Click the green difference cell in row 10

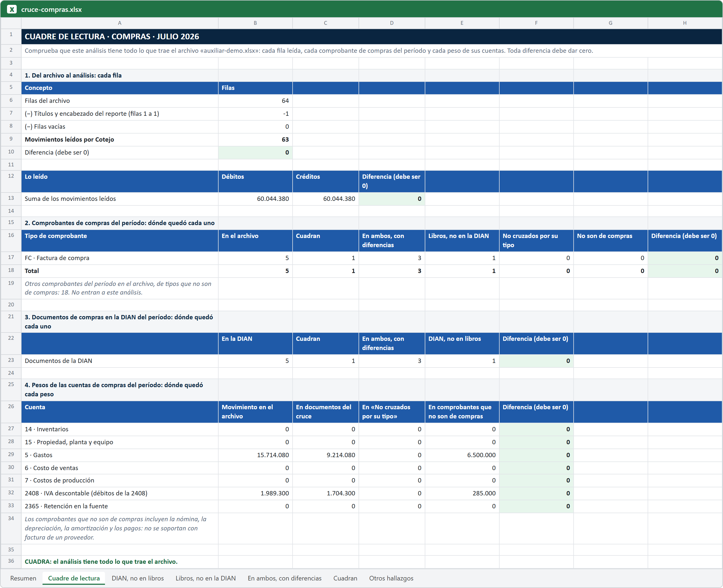(255, 152)
